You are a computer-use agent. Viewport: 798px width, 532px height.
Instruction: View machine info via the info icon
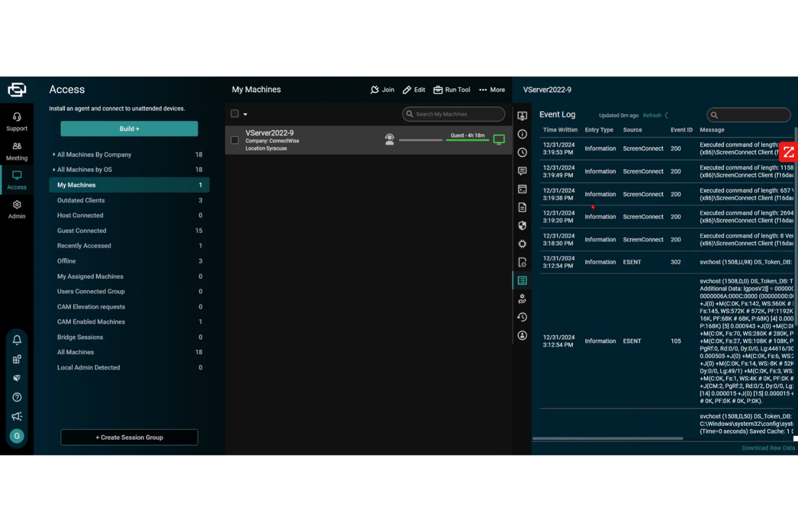(x=522, y=134)
